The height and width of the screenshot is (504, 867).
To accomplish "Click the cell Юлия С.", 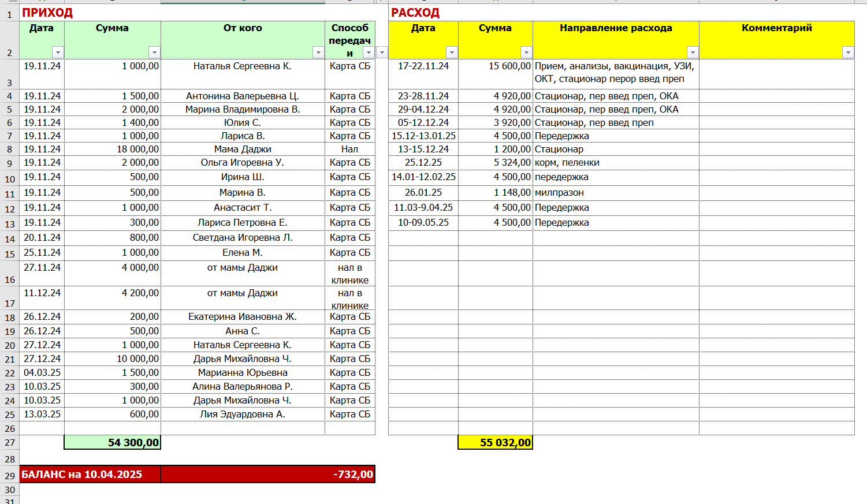I will coord(243,122).
